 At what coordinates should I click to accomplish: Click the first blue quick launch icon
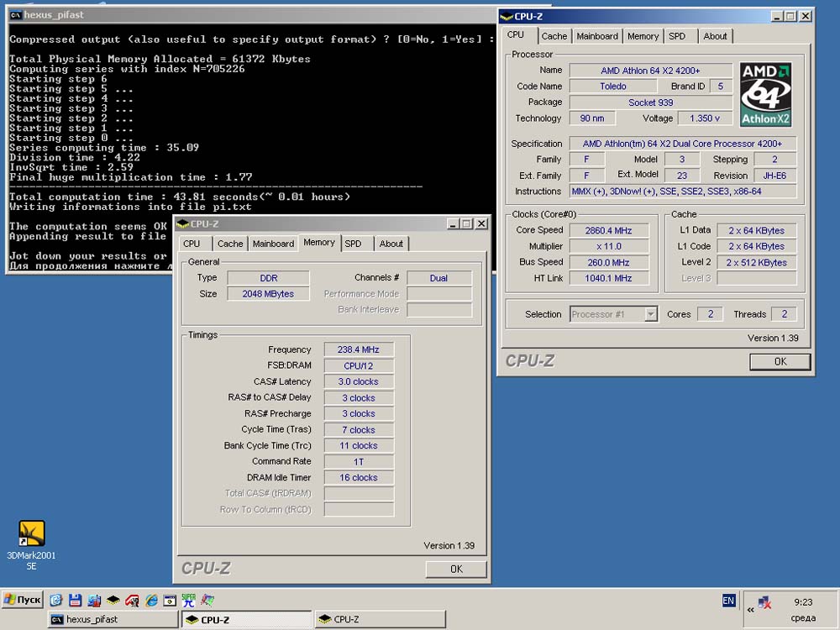pos(56,600)
